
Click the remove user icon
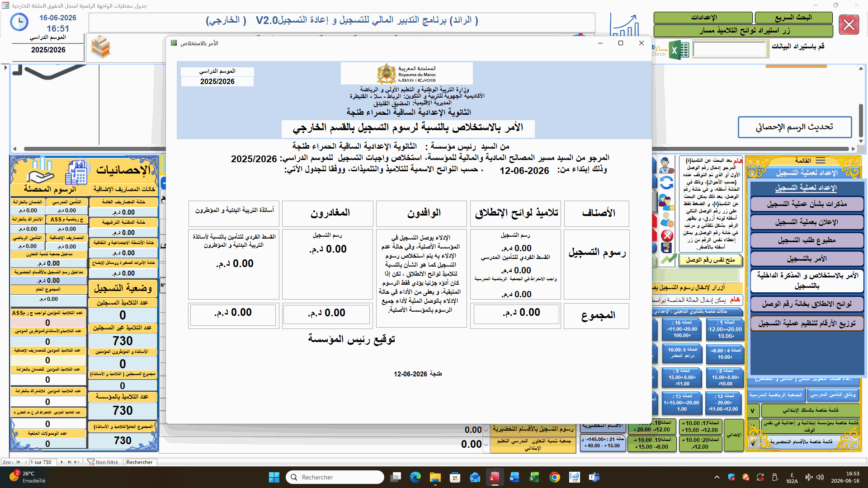(667, 220)
